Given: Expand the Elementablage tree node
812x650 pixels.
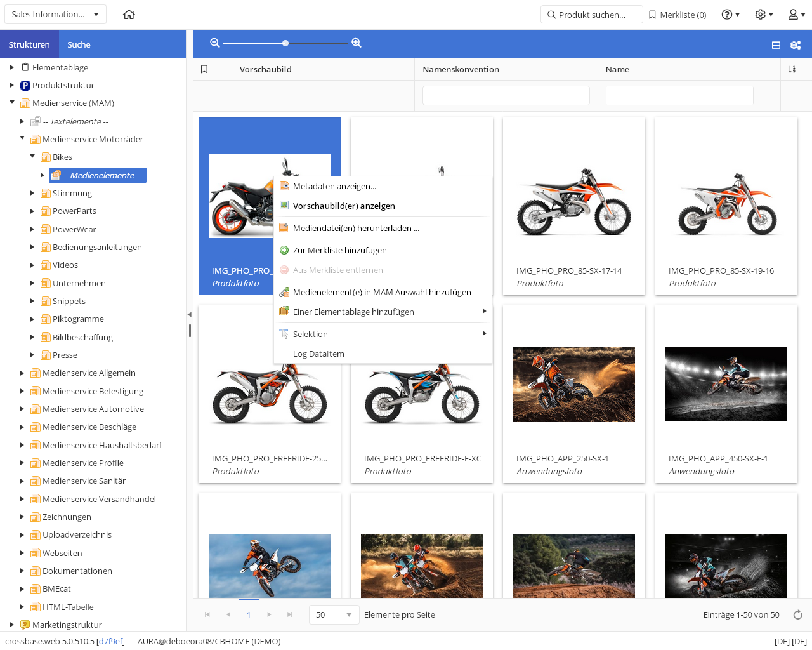Looking at the screenshot, I should point(11,67).
